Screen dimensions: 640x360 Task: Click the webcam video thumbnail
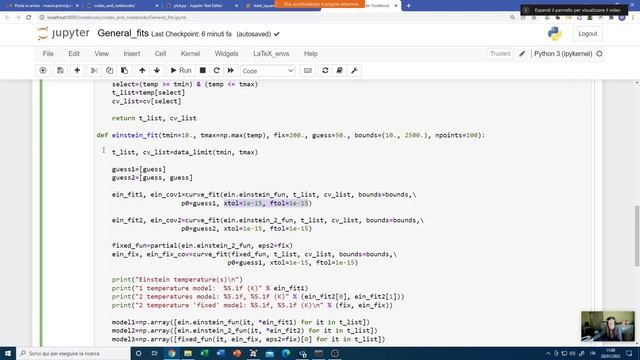click(x=608, y=327)
